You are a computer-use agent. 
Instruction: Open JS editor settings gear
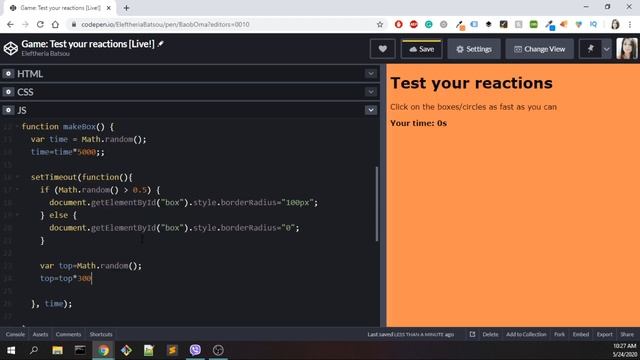click(x=8, y=110)
